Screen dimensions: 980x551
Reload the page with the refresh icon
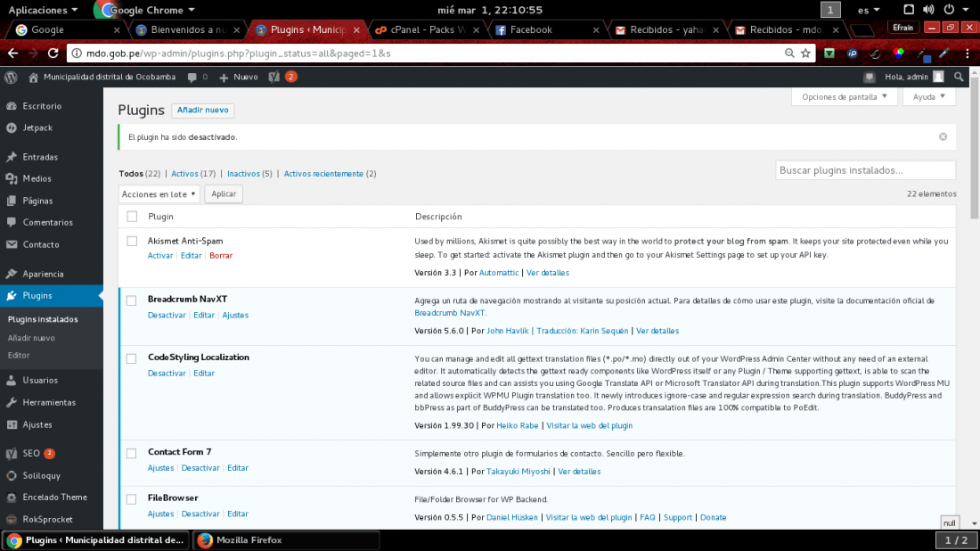coord(53,53)
